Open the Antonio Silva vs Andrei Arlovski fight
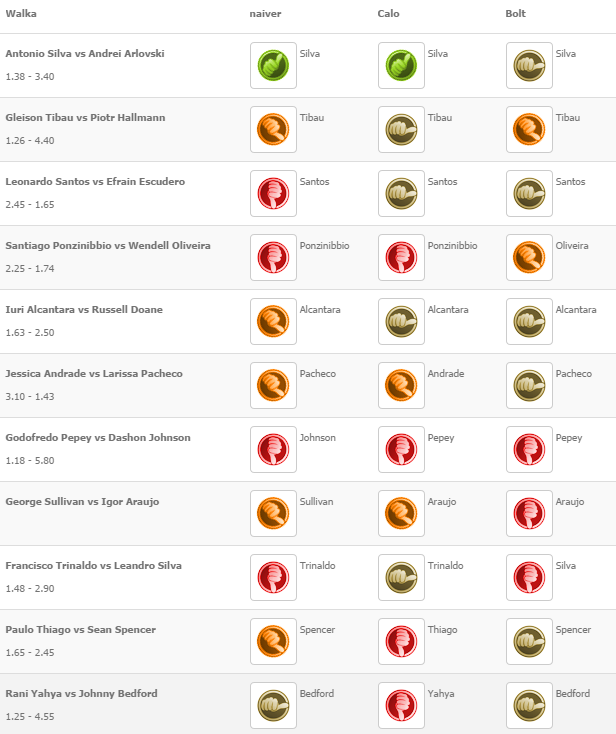This screenshot has height=734, width=616. coord(85,54)
